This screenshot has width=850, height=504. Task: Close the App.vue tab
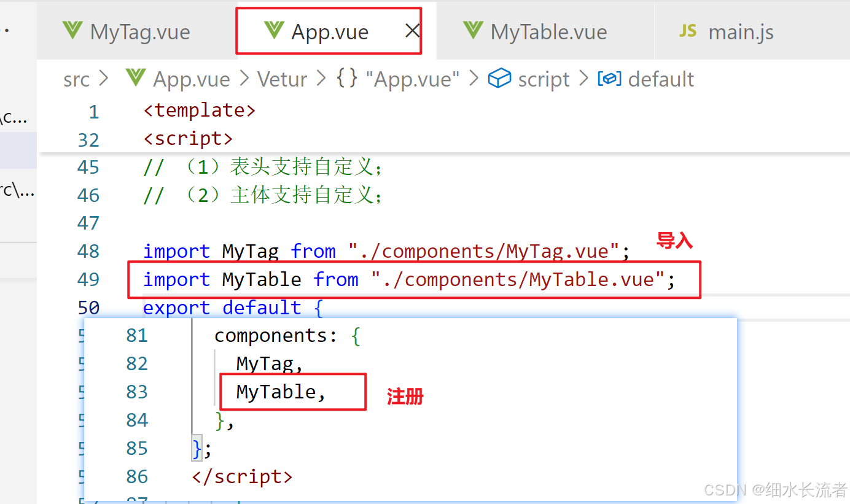coord(413,31)
